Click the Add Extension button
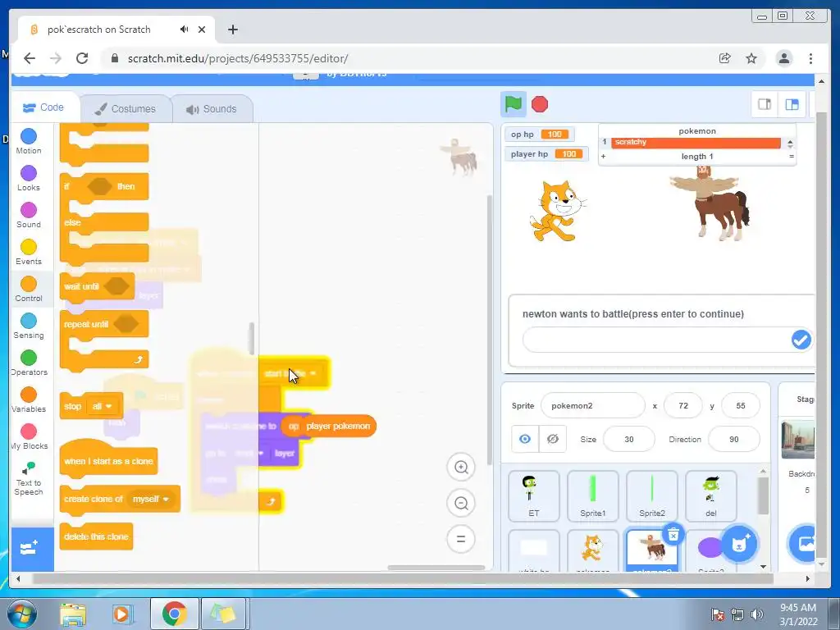The height and width of the screenshot is (630, 840). click(x=31, y=549)
